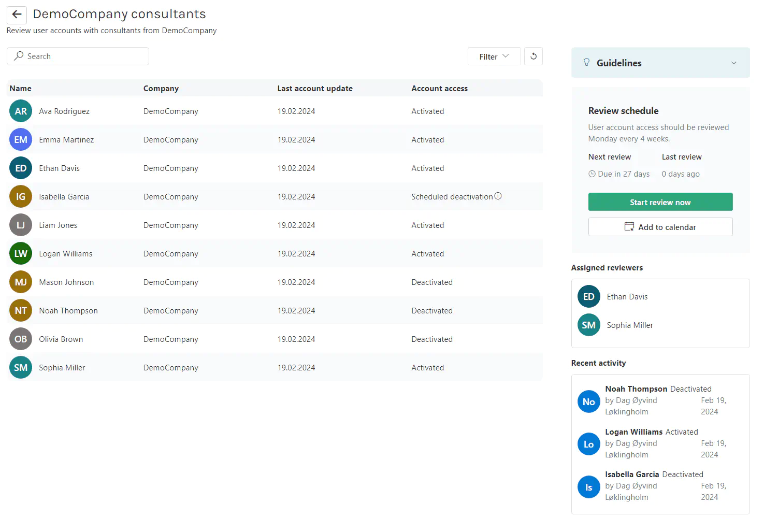Click the calendar icon in Add to calendar
Viewport: 764px width, 532px height.
pos(629,226)
